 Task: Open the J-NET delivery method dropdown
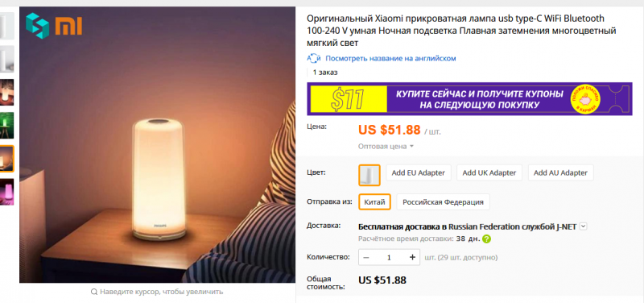tap(584, 226)
